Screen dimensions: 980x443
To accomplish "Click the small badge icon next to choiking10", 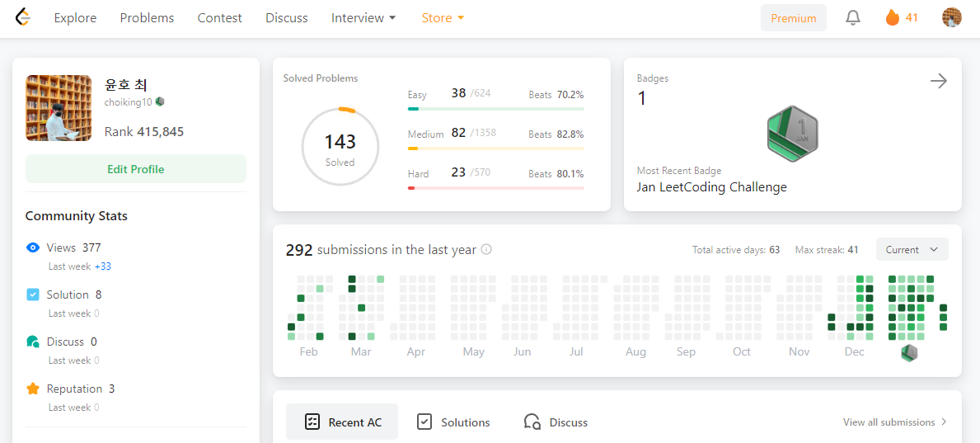I will tap(160, 101).
